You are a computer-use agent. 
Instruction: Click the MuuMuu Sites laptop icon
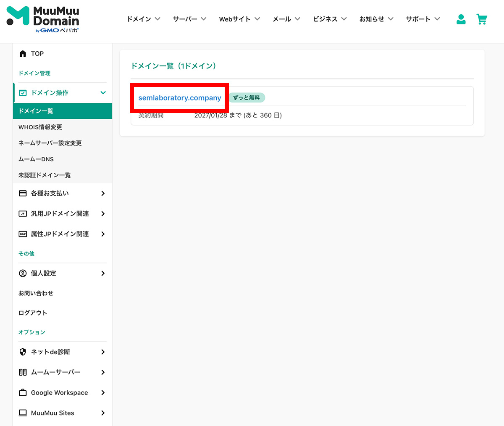[23, 413]
